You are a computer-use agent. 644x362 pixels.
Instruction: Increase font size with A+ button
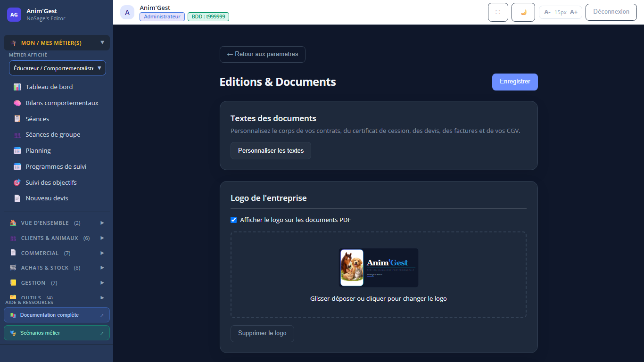pos(574,12)
